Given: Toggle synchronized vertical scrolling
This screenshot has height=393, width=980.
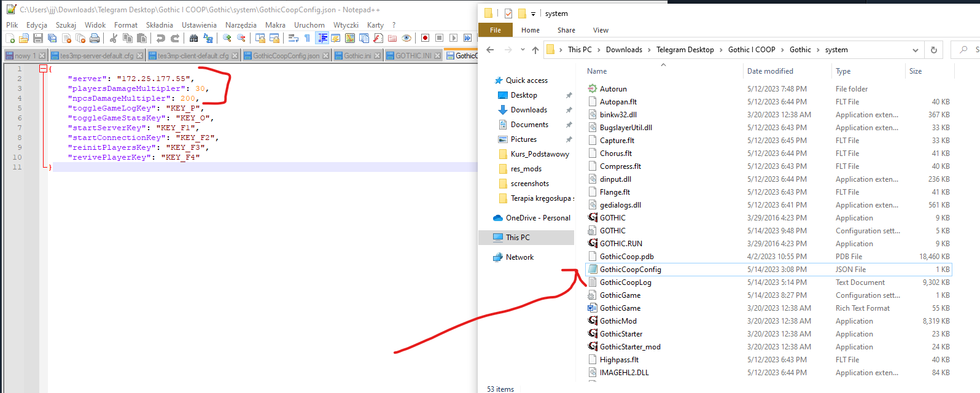Looking at the screenshot, I should 260,38.
